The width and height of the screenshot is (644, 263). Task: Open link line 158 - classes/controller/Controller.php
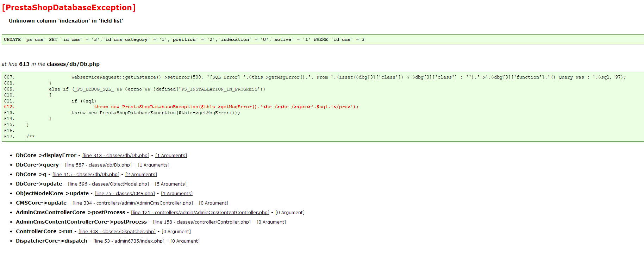[x=202, y=222]
